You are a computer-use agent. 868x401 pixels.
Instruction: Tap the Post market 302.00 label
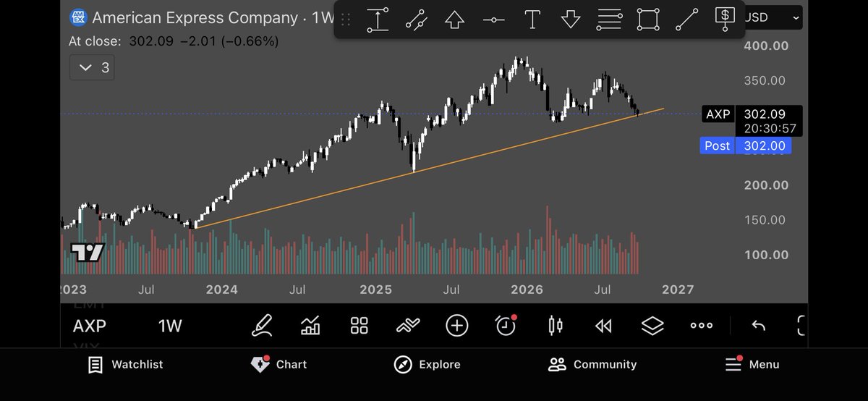click(746, 145)
